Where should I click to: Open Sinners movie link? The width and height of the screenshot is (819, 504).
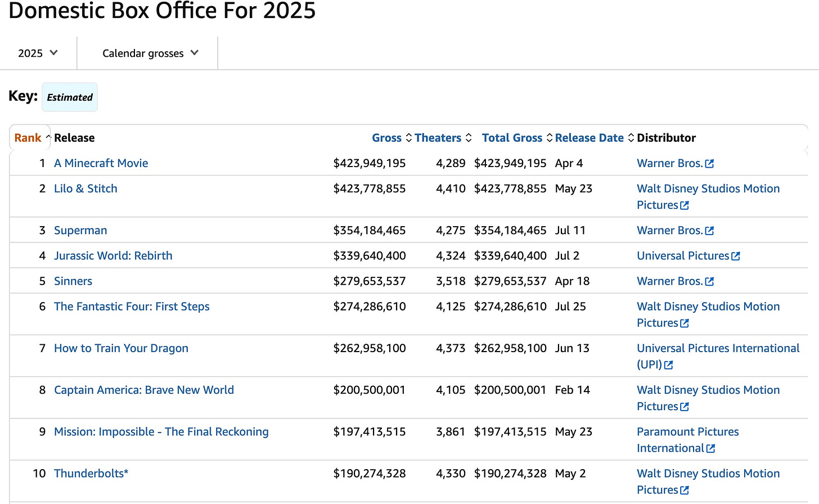click(73, 281)
